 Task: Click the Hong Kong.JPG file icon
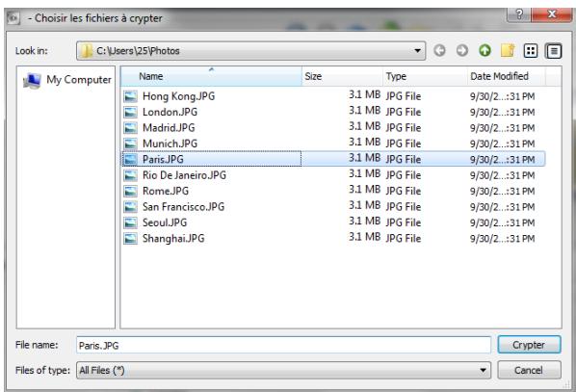[x=130, y=96]
